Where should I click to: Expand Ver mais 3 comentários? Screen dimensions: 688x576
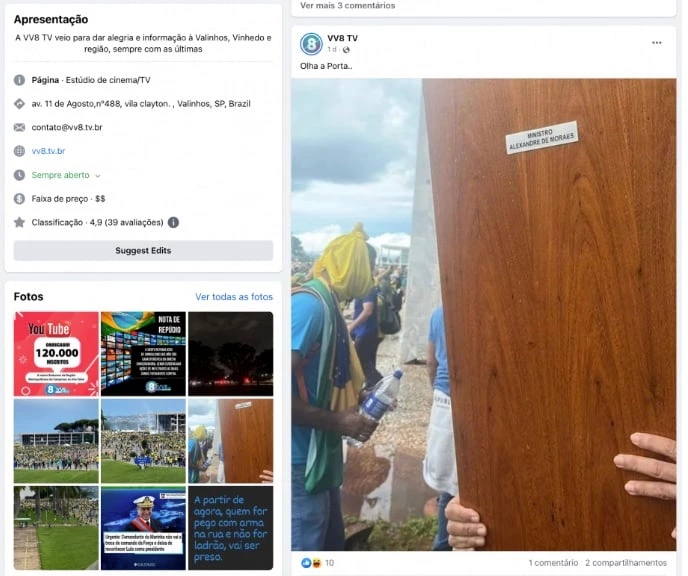pyautogui.click(x=348, y=6)
